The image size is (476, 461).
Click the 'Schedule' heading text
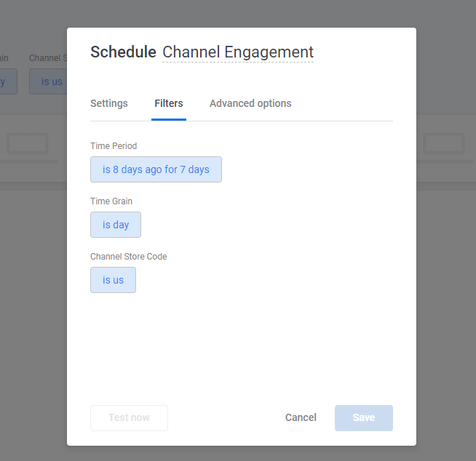click(x=123, y=52)
